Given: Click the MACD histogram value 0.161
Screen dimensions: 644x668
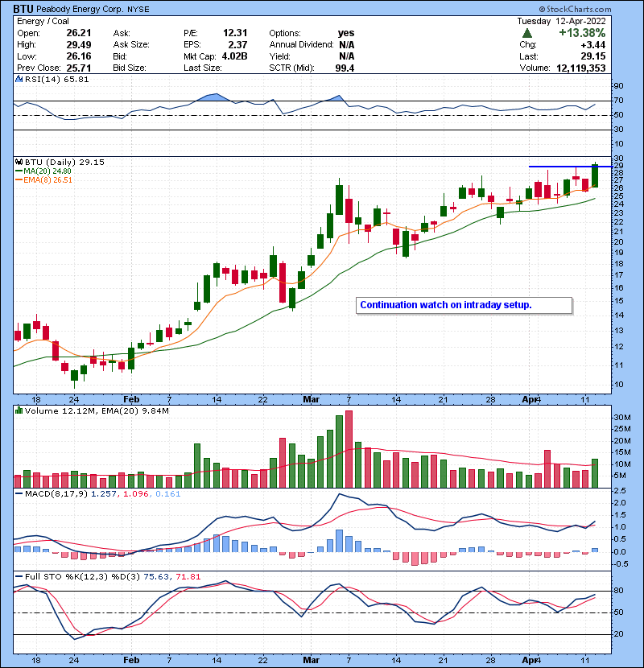Looking at the screenshot, I should point(168,494).
